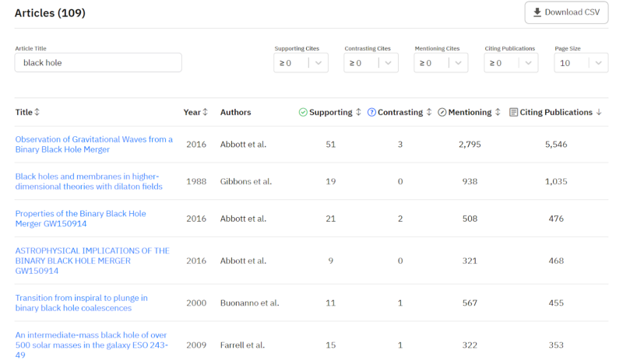Click the Mentioning column circle icon

442,112
